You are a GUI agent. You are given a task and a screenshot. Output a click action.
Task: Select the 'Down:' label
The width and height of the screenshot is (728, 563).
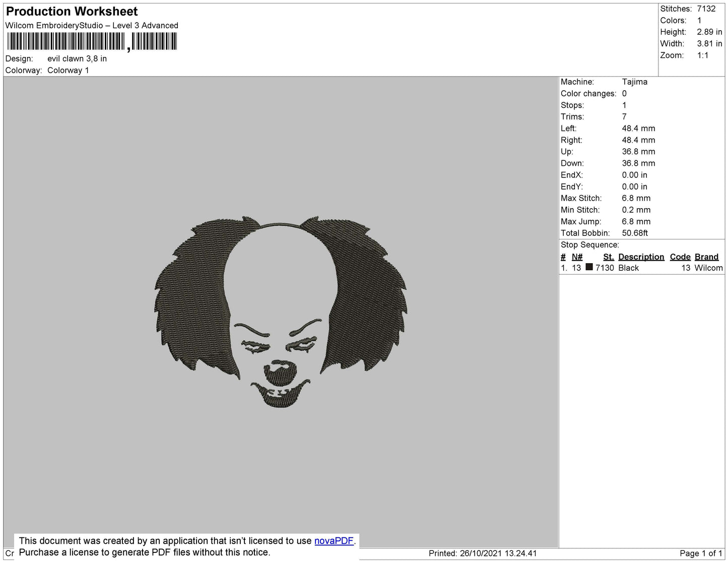(572, 163)
